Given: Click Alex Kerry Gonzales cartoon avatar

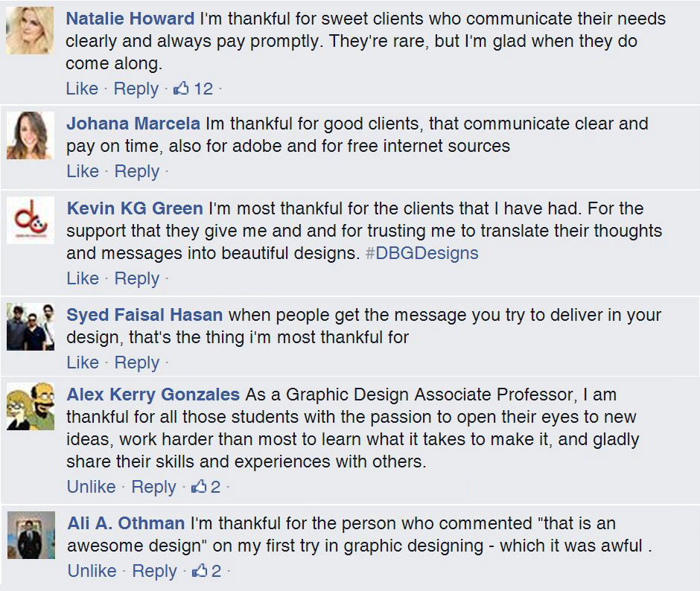Looking at the screenshot, I should (x=31, y=406).
